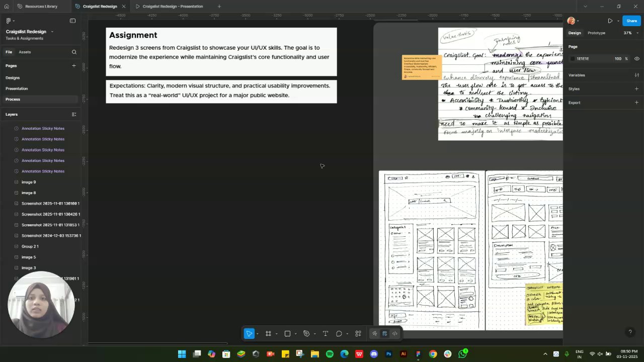Select the Comment tool

(x=339, y=333)
